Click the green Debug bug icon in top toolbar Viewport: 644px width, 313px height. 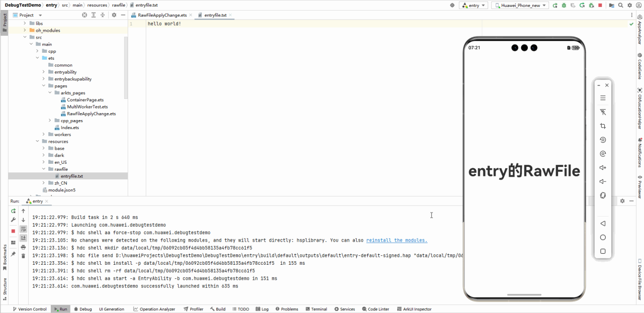coord(563,5)
